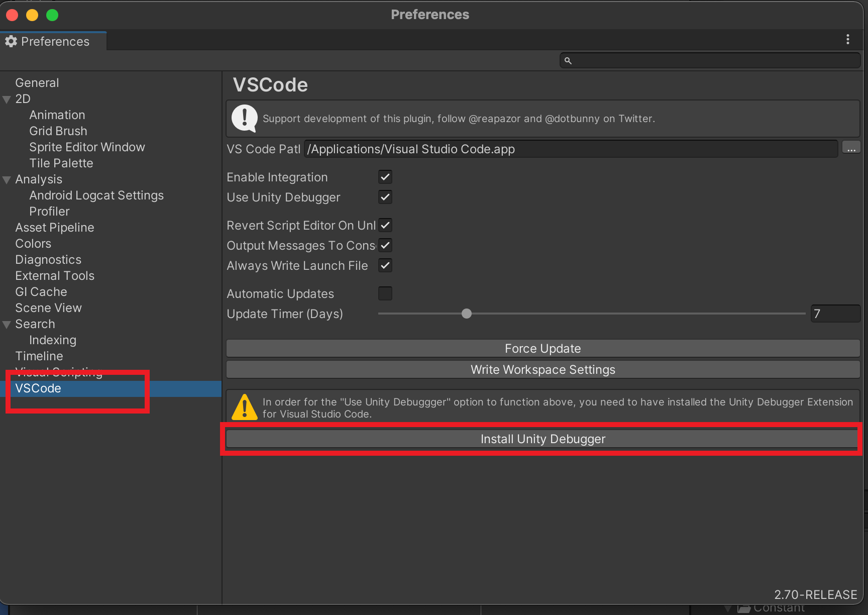868x615 pixels.
Task: Open Animation preferences
Action: (x=57, y=115)
